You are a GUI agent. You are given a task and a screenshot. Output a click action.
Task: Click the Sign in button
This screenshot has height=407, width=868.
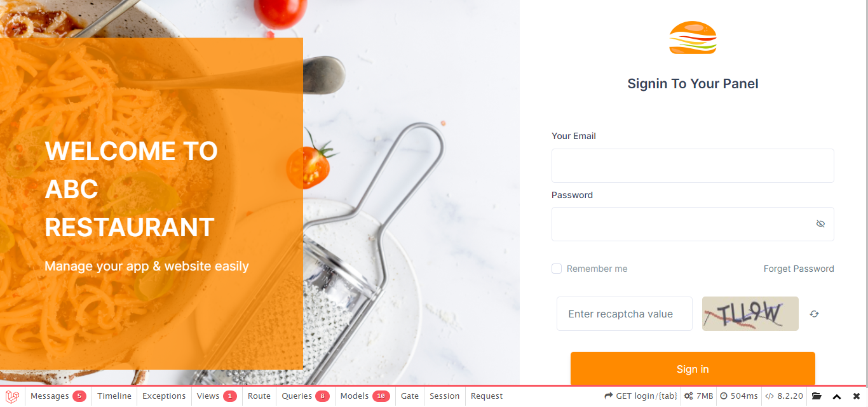[x=693, y=369]
